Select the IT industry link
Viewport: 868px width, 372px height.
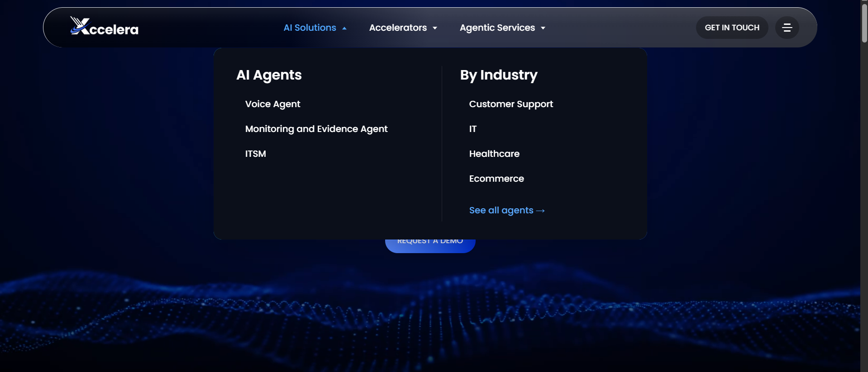(473, 129)
